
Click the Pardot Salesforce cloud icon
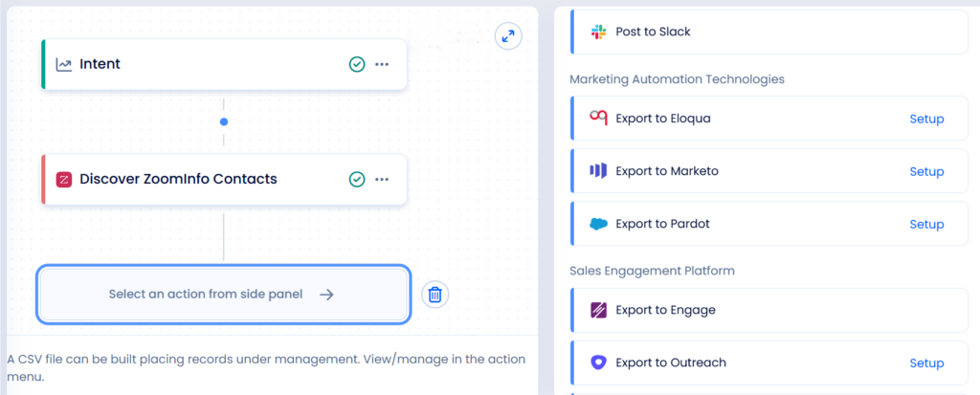(598, 224)
